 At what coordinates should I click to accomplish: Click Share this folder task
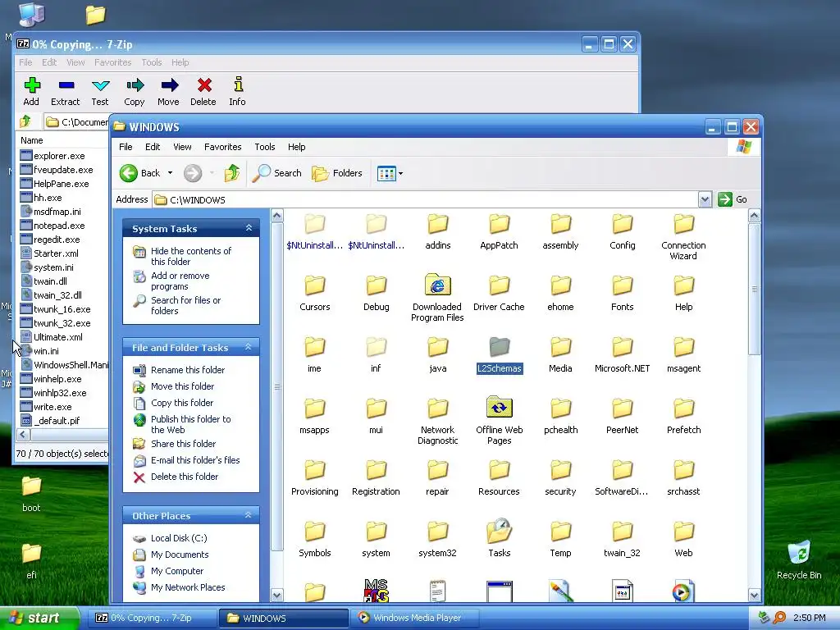point(183,444)
